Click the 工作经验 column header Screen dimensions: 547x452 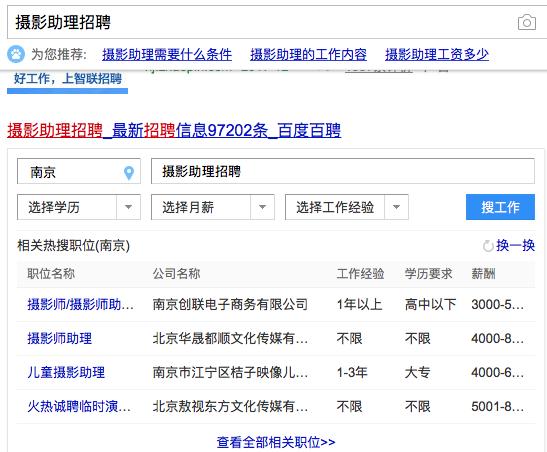coord(360,274)
